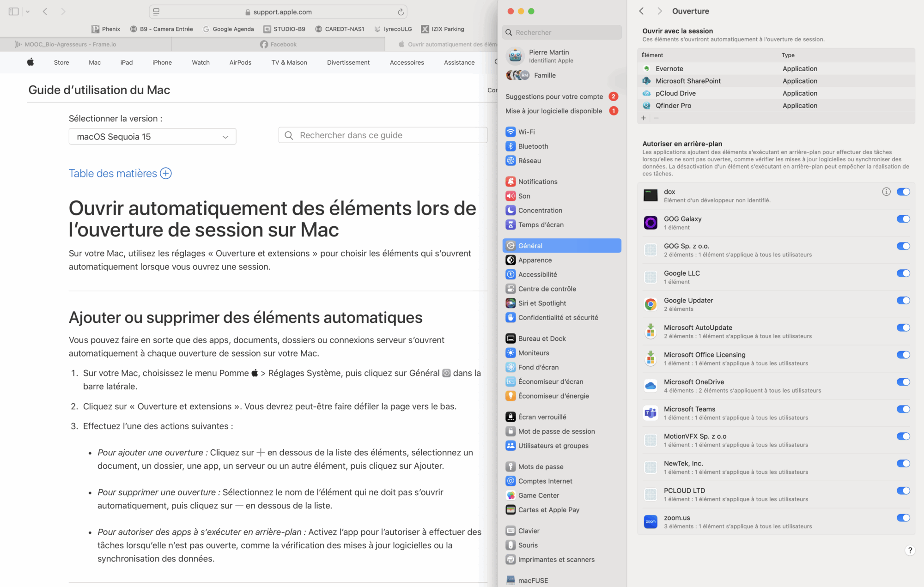Select Qfinder Pro login item
The height and width of the screenshot is (587, 924).
click(x=776, y=106)
